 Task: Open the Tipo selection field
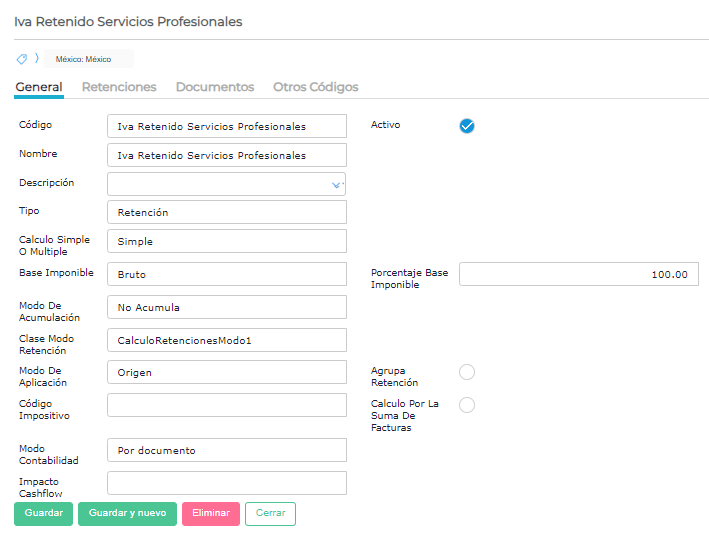(226, 212)
